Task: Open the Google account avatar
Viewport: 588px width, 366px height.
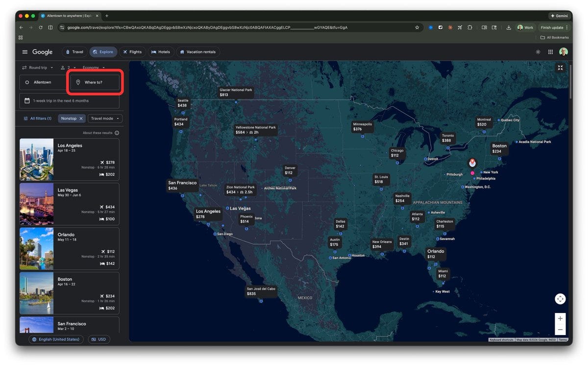Action: tap(563, 52)
